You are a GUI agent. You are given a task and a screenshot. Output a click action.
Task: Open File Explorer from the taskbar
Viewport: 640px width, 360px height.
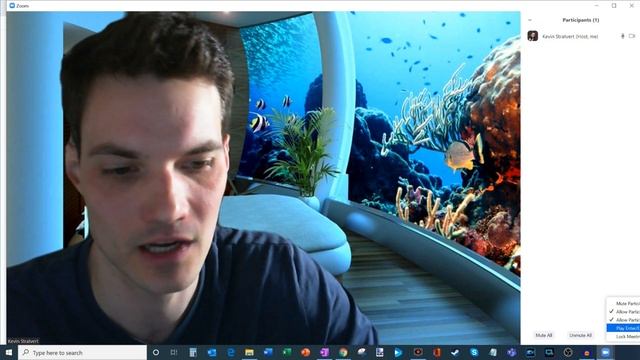(249, 352)
